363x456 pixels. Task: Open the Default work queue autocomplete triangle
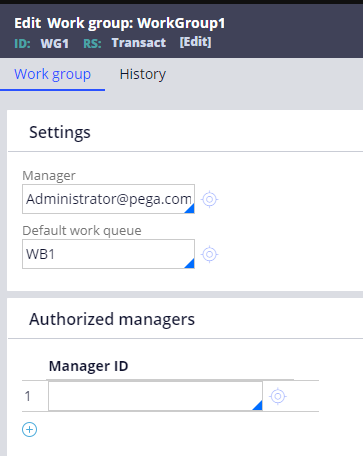[x=189, y=263]
